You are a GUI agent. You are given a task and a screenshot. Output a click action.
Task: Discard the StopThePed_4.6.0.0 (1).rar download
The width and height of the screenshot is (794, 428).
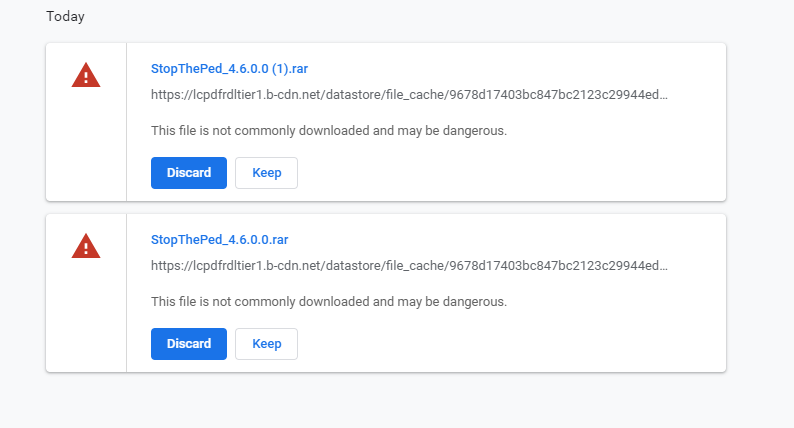[x=189, y=173]
